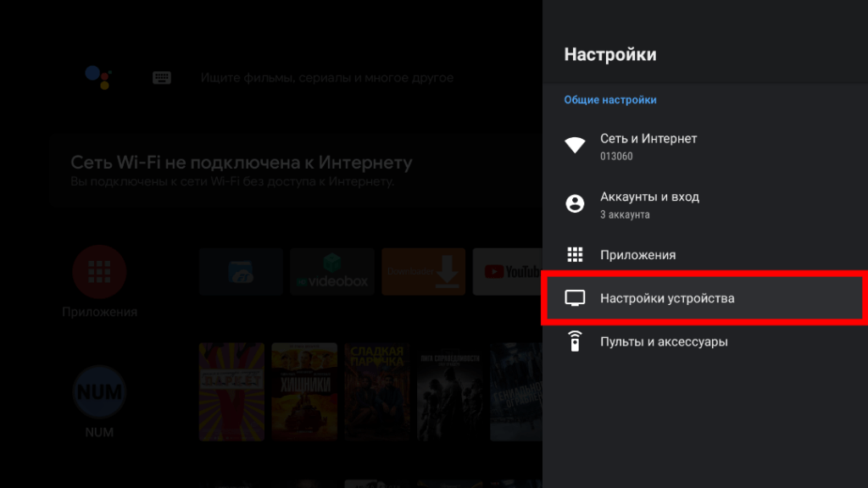Click the remote icon beside Пульты и аксессуары
The width and height of the screenshot is (868, 488).
[576, 341]
